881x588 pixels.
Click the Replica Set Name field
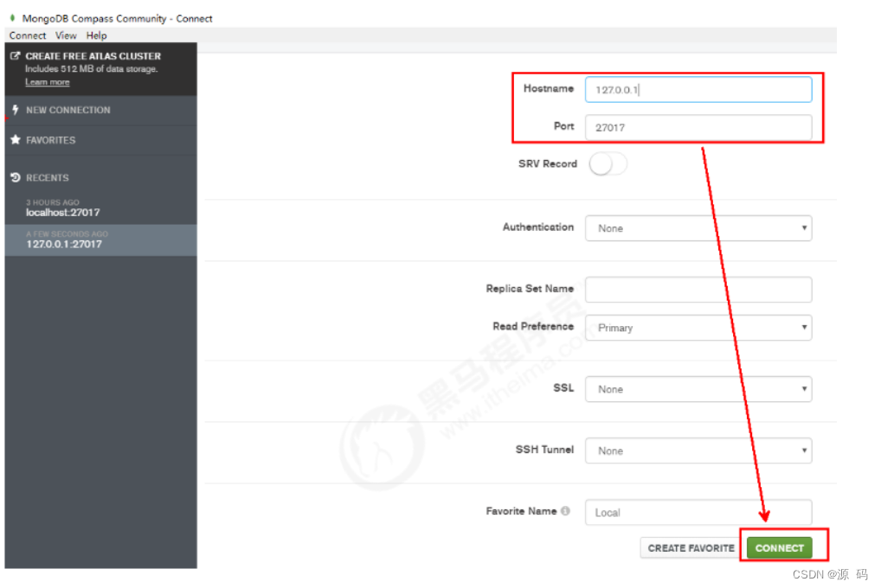[698, 289]
